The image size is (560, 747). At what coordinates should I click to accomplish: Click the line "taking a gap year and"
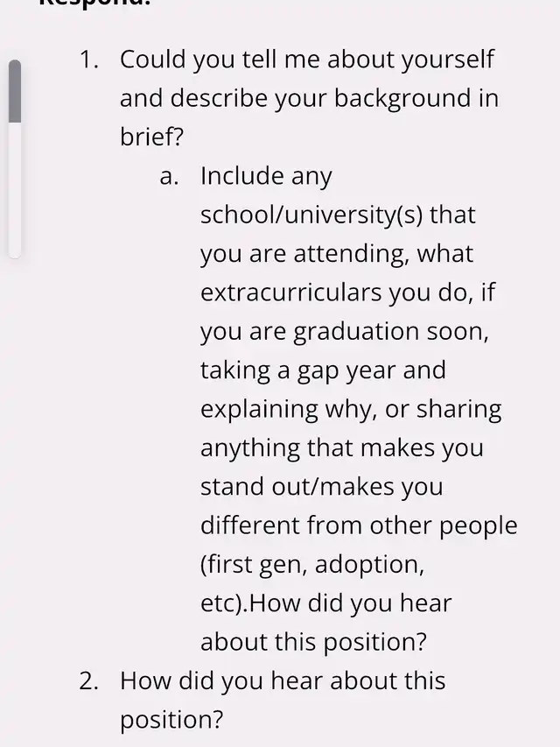click(x=323, y=371)
